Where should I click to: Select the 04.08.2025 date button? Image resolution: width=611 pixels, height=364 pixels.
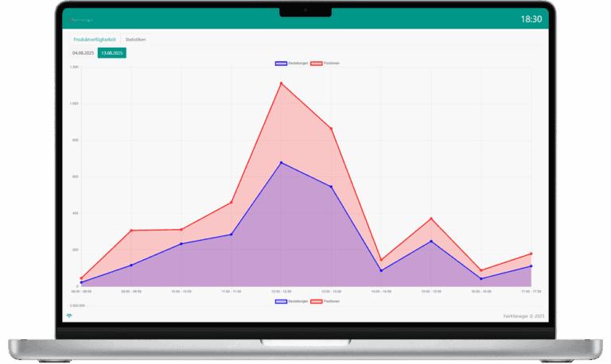pyautogui.click(x=84, y=52)
